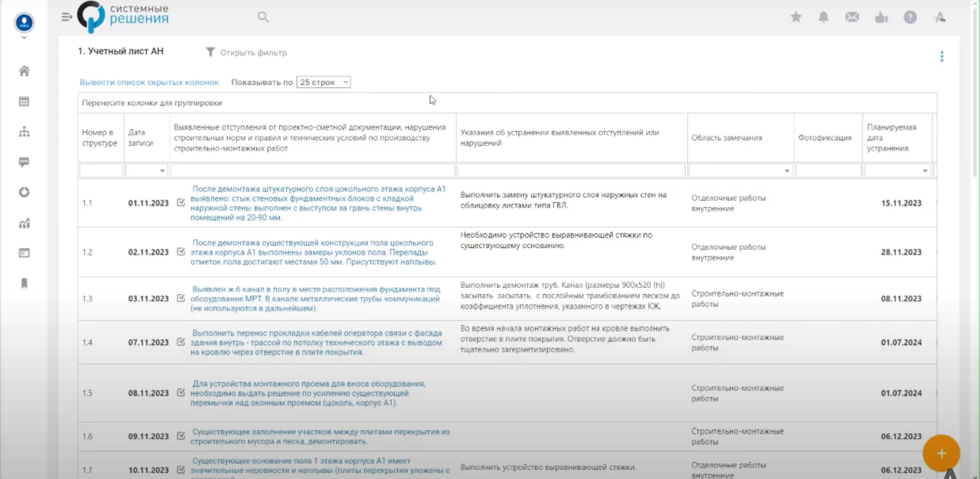
Task: Click planned date 08.11.2023
Action: point(901,298)
